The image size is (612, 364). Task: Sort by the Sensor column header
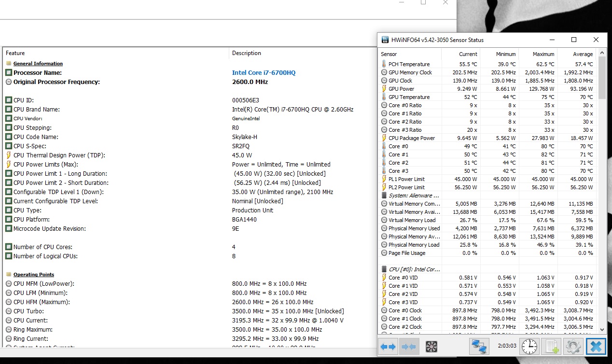coord(410,54)
